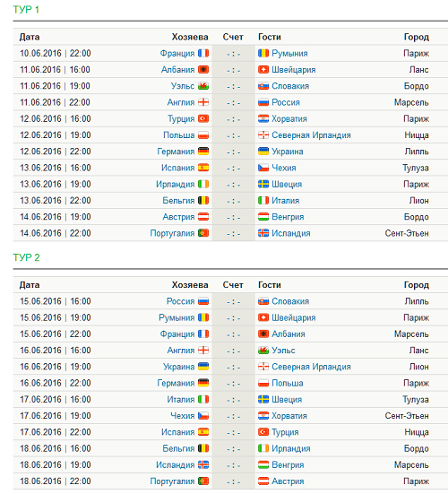The height and width of the screenshot is (494, 448).
Task: Click the Turkey flag icon in the 12.06.2016 16:00 row
Action: pyautogui.click(x=203, y=118)
